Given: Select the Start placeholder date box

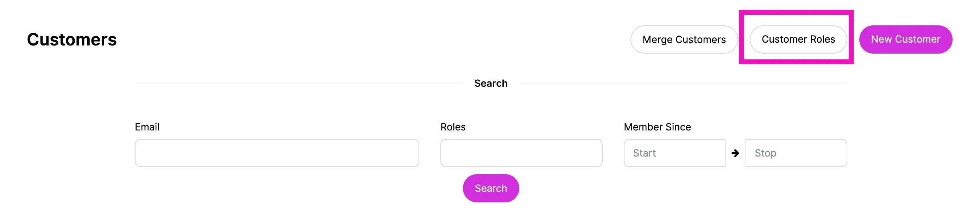Looking at the screenshot, I should 674,153.
